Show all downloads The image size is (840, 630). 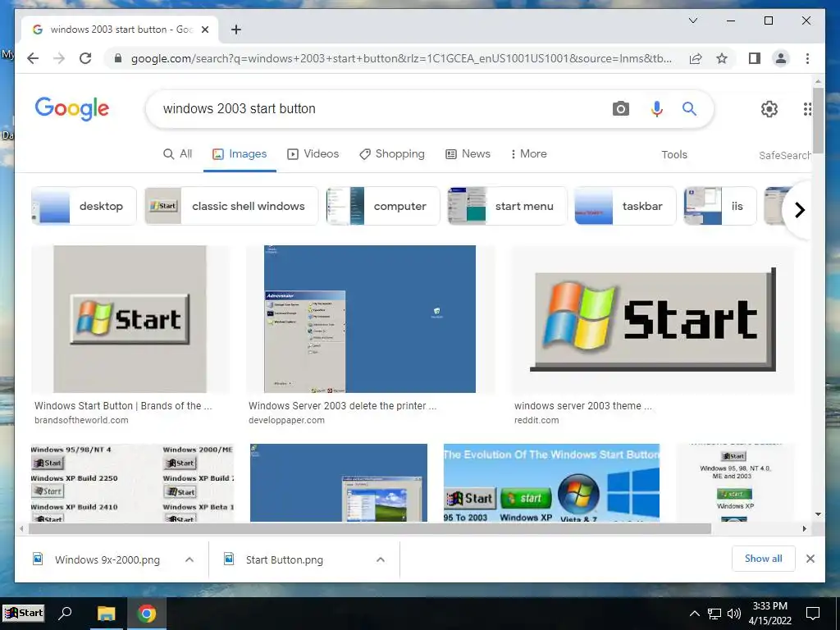(764, 559)
